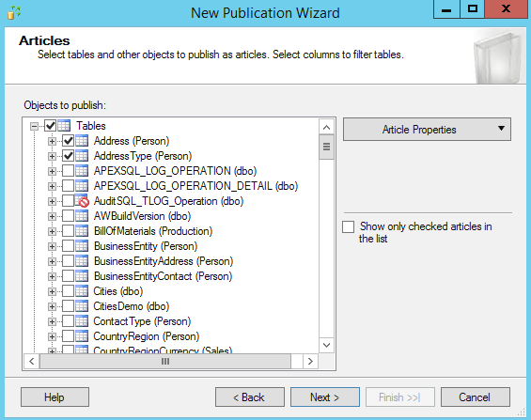Click the vertical scrollbar down arrow
Screen dimensions: 531x420
(x=326, y=345)
